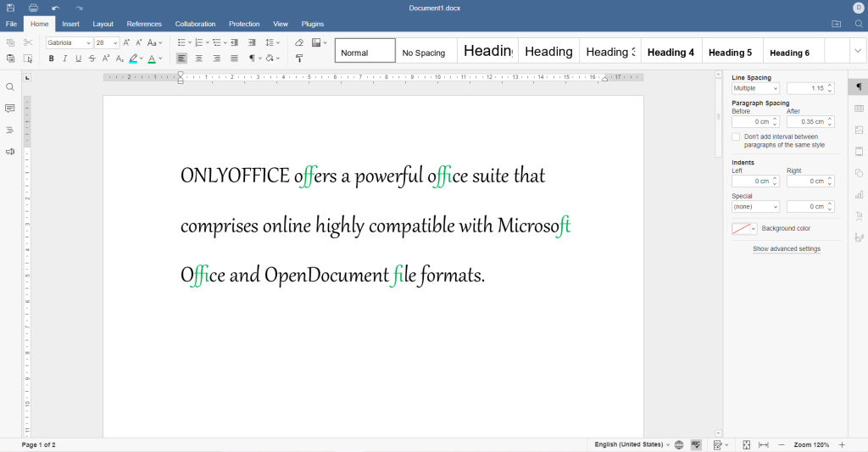The height and width of the screenshot is (452, 868).
Task: Apply the No Spacing style
Action: 426,50
